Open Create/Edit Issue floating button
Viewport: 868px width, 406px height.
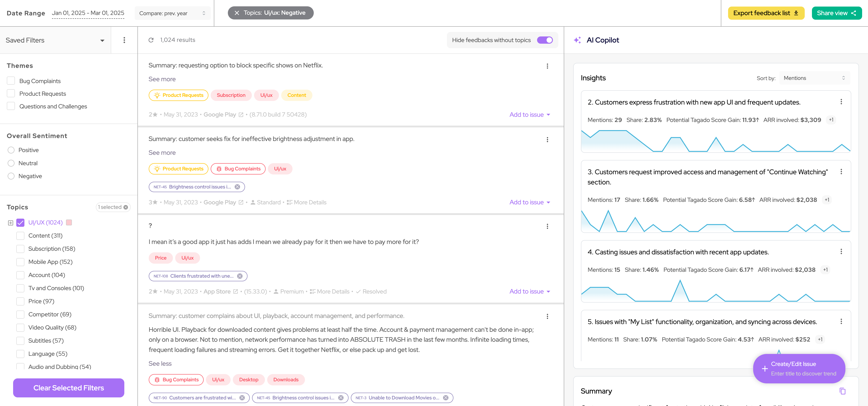point(799,368)
